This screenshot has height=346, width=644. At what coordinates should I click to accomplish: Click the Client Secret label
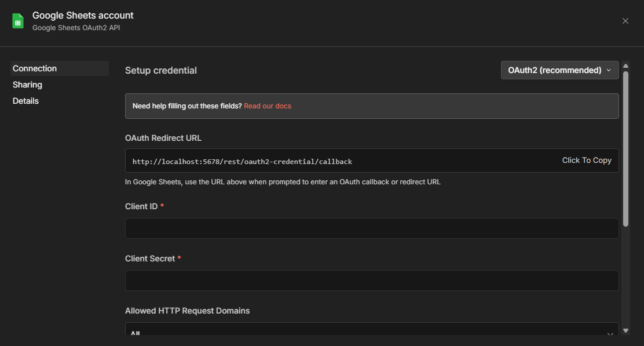tap(150, 258)
